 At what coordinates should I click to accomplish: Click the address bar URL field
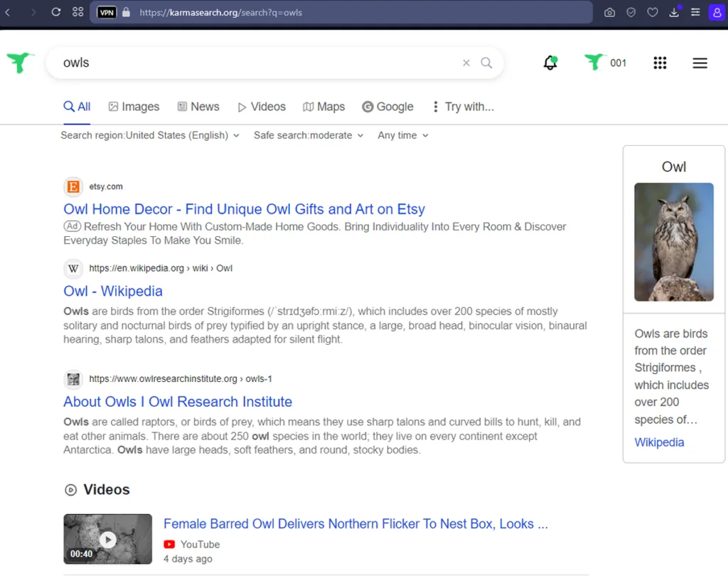click(341, 13)
